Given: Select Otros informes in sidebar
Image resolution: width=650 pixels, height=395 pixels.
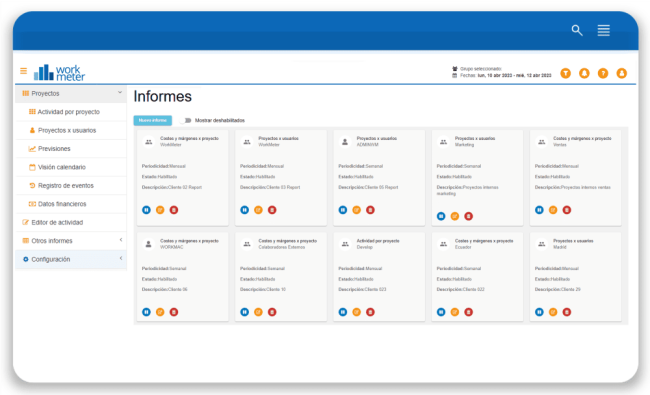Looking at the screenshot, I should coord(71,241).
